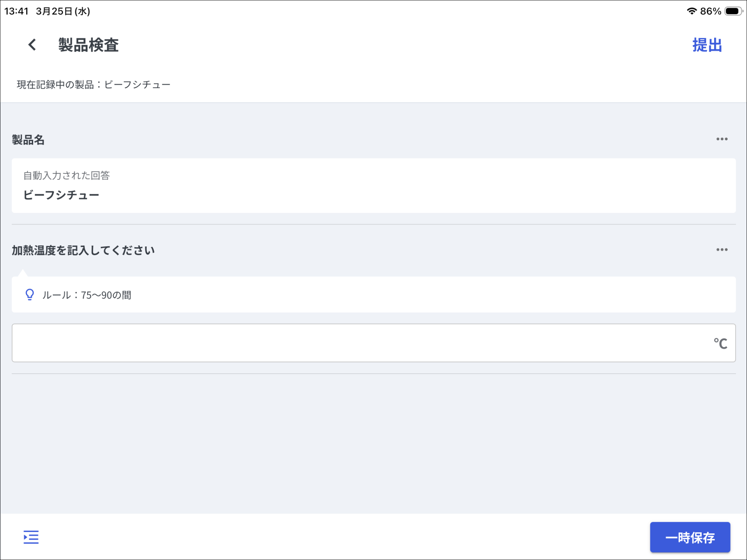Image resolution: width=747 pixels, height=560 pixels.
Task: Open more options for 加熱温度 question
Action: (721, 250)
